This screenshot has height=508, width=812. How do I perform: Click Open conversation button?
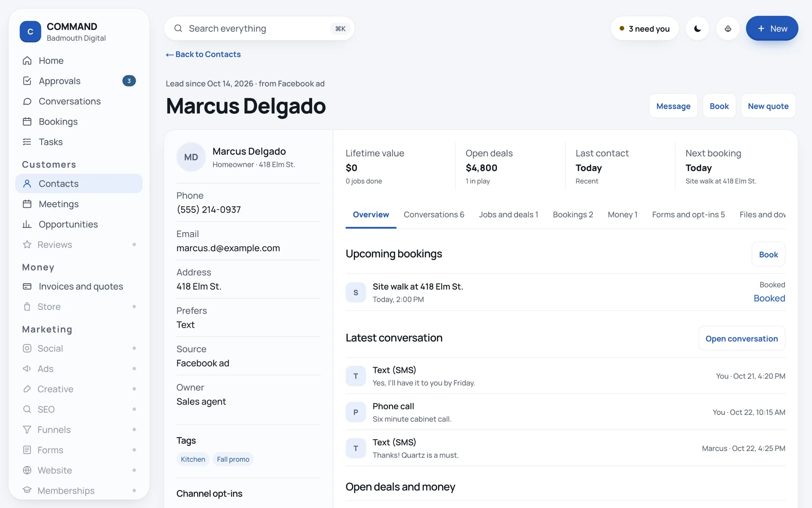[742, 338]
